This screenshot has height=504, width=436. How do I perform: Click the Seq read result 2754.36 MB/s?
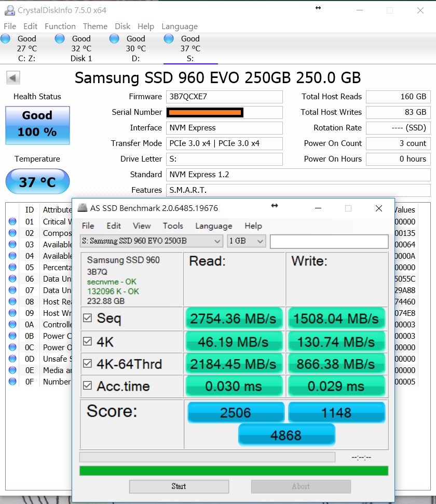tap(234, 319)
